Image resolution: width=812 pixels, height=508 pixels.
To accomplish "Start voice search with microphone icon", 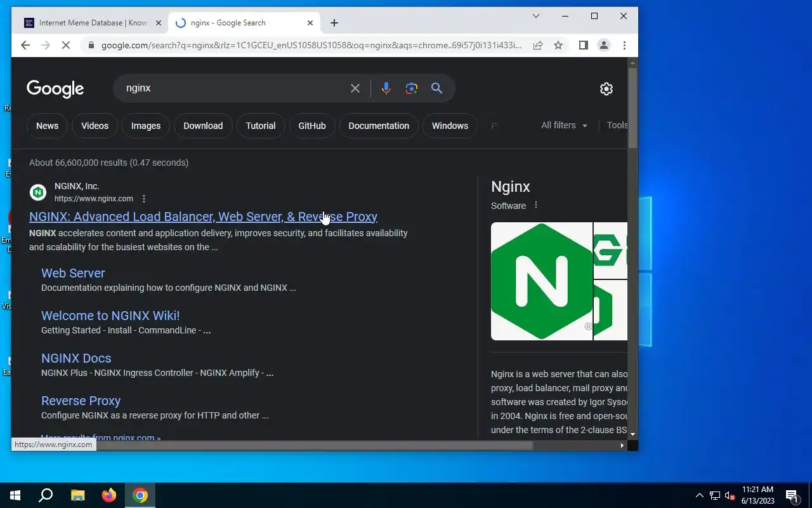I will point(386,88).
